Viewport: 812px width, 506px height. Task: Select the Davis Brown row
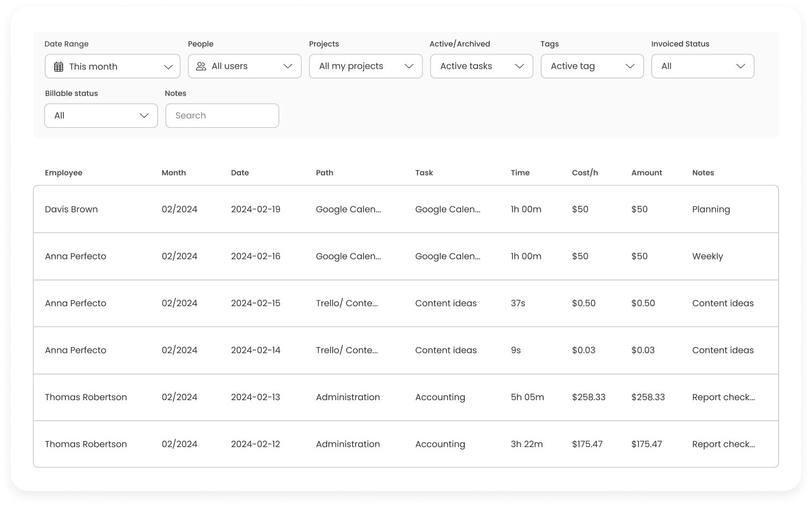(71, 209)
